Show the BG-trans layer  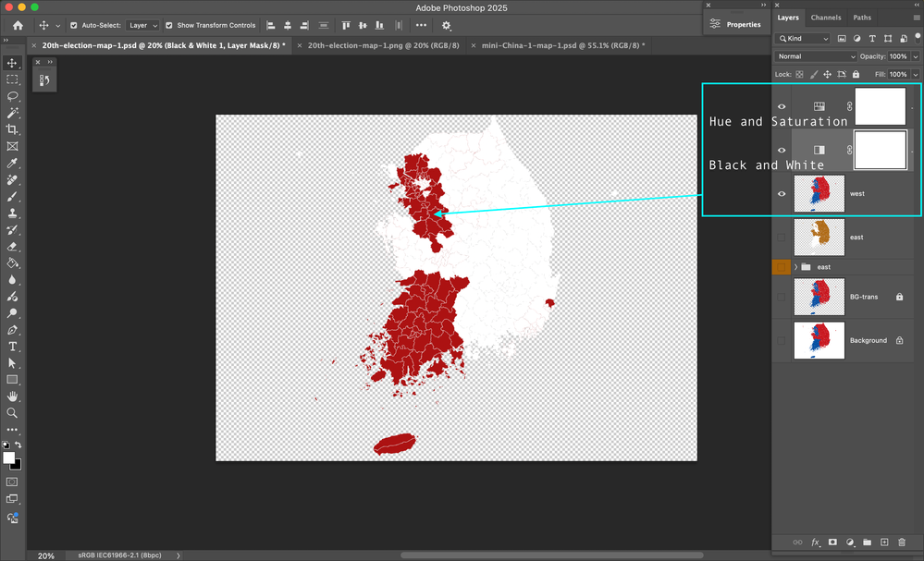(x=782, y=297)
